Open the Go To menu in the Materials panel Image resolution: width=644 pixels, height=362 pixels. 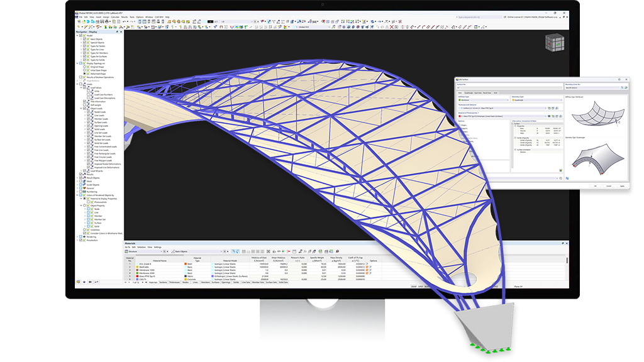127,247
